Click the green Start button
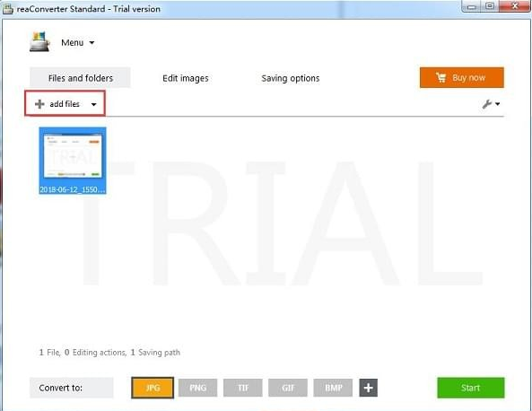Screen dimensions: 532x411 pos(471,388)
